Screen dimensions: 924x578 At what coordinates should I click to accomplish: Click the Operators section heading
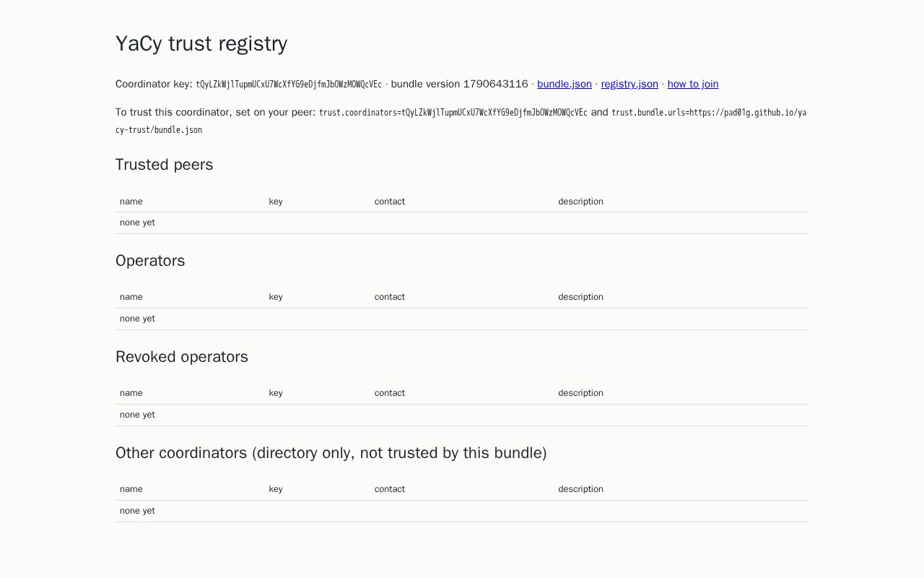coord(150,261)
